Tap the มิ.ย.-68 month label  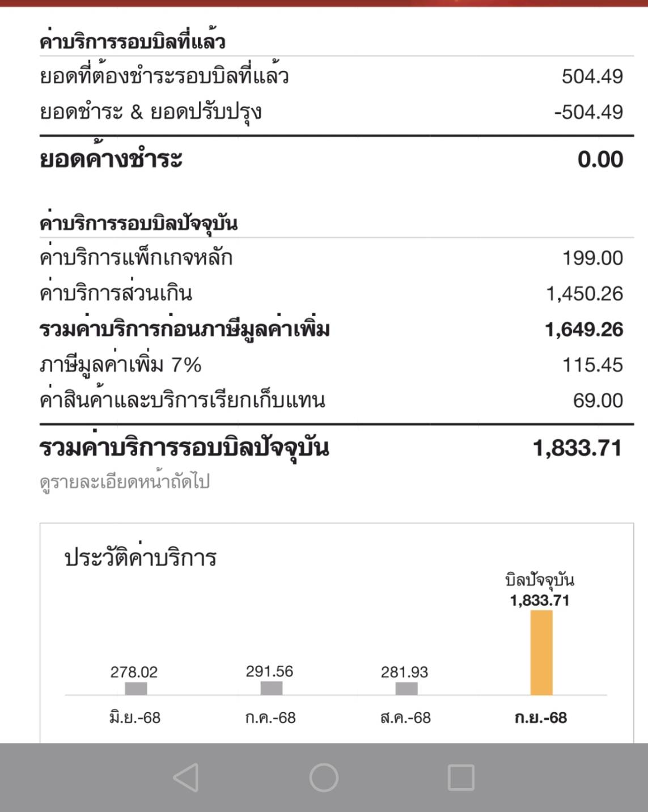tap(135, 718)
